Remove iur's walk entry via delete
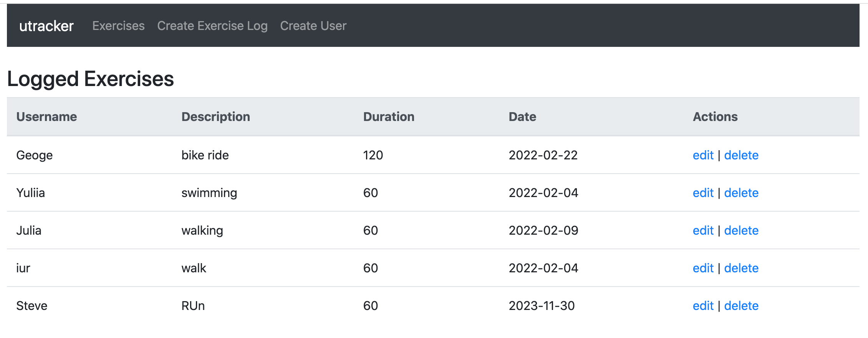The height and width of the screenshot is (338, 868). 741,268
